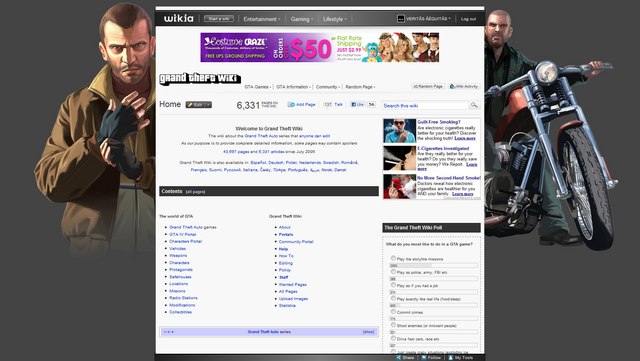Expand the Community menu

(x=328, y=87)
